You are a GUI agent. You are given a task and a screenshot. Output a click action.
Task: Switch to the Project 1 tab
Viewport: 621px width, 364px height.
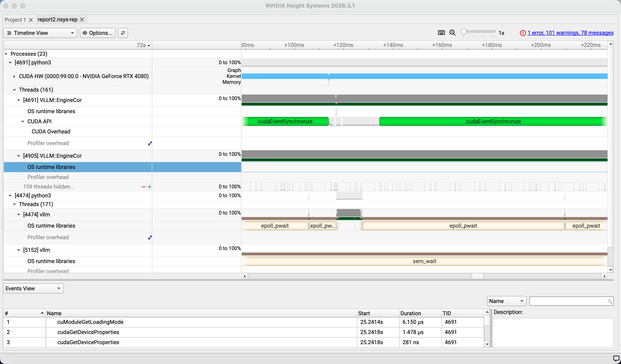click(15, 20)
